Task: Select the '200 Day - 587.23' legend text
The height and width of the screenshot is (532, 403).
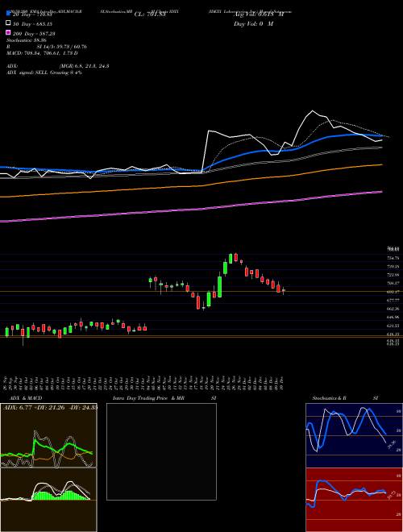Action: tap(34, 34)
